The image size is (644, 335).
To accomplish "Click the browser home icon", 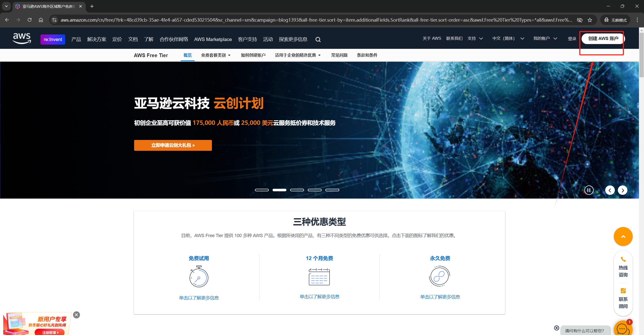I will tap(41, 20).
